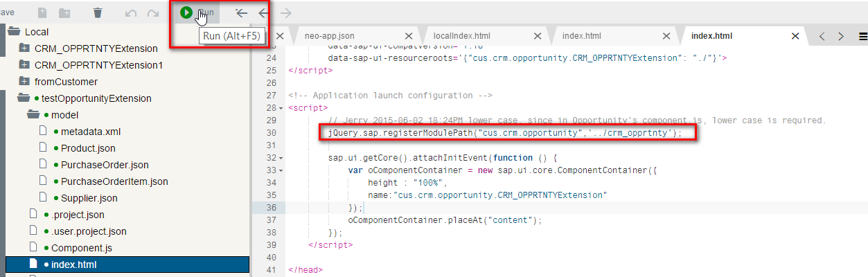The height and width of the screenshot is (277, 868).
Task: Delete selection using the trash icon
Action: [x=98, y=12]
